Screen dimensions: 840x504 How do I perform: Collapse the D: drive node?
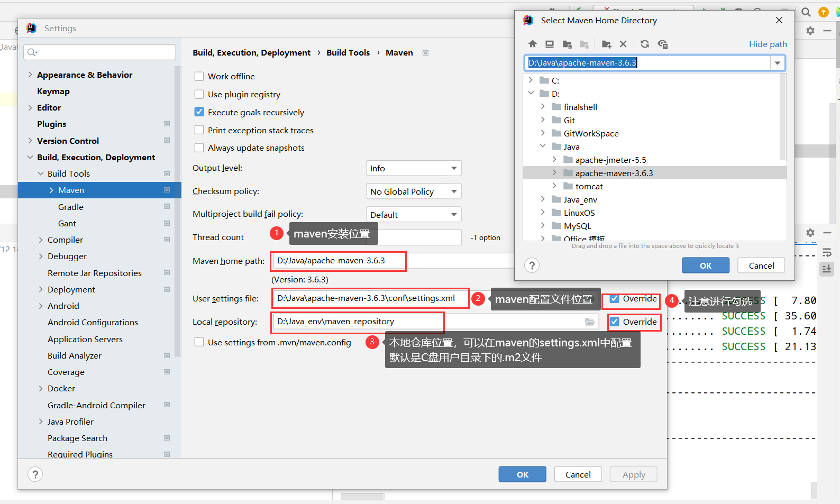(x=531, y=94)
